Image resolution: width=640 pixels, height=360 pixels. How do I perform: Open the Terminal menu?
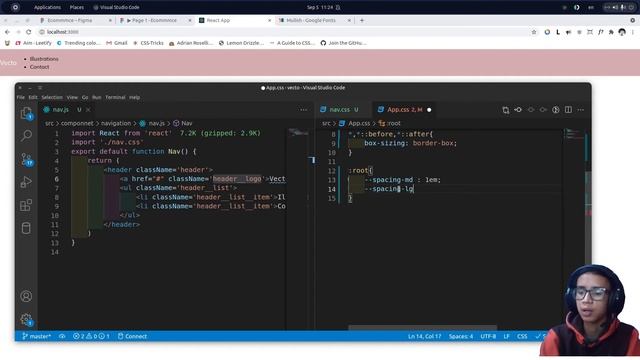(115, 98)
